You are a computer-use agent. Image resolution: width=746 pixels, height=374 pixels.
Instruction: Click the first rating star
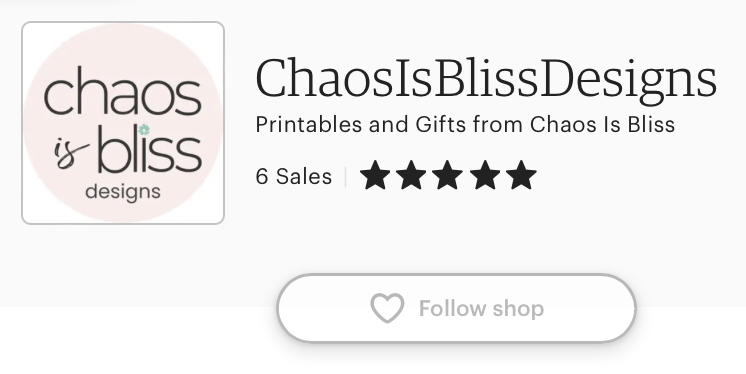pyautogui.click(x=375, y=176)
